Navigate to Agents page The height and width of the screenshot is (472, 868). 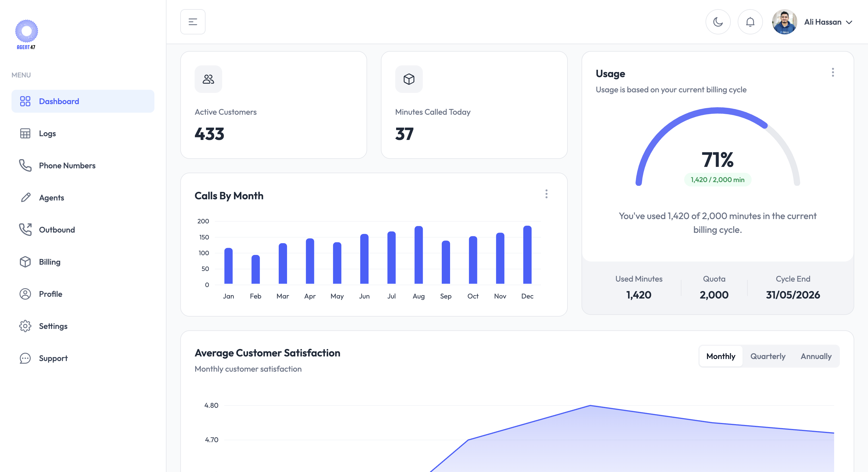pos(83,198)
